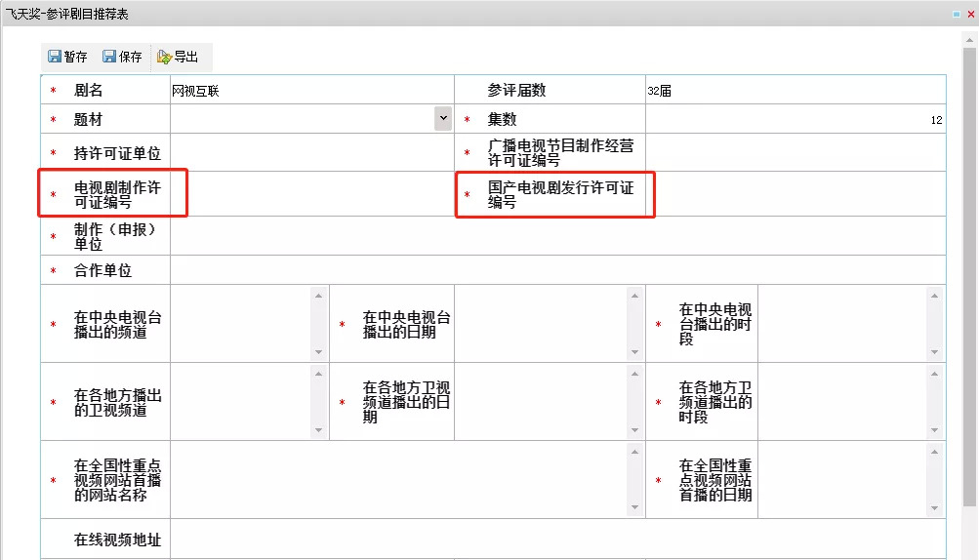Image resolution: width=979 pixels, height=560 pixels.
Task: Click the 电视剧制作许可证编号 input field
Action: click(x=311, y=194)
